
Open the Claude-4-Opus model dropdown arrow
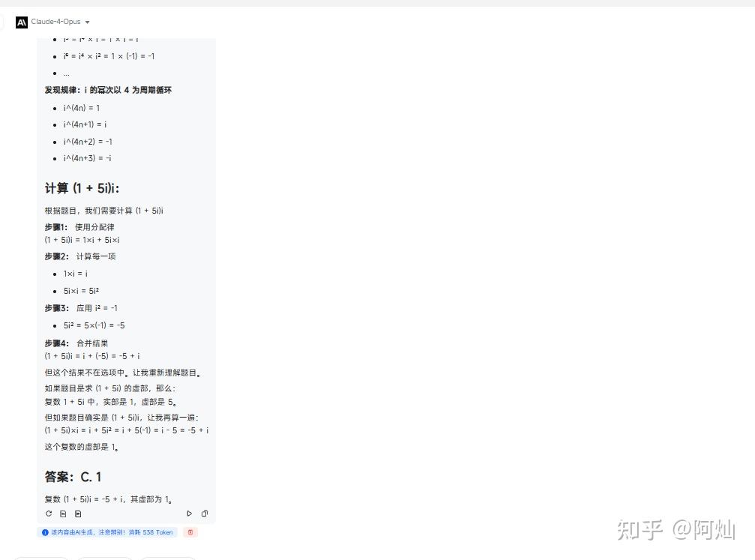pyautogui.click(x=87, y=22)
